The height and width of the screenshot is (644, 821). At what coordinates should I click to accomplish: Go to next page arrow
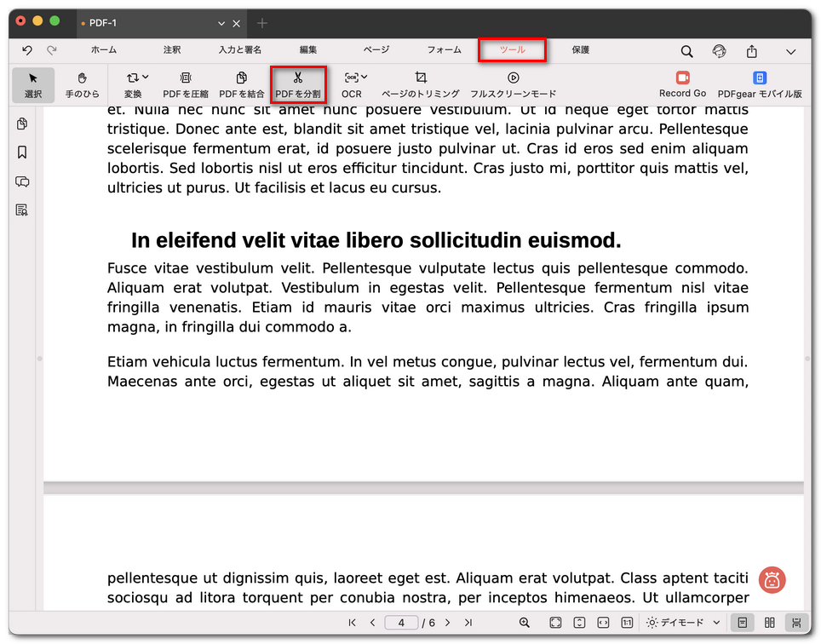(448, 623)
